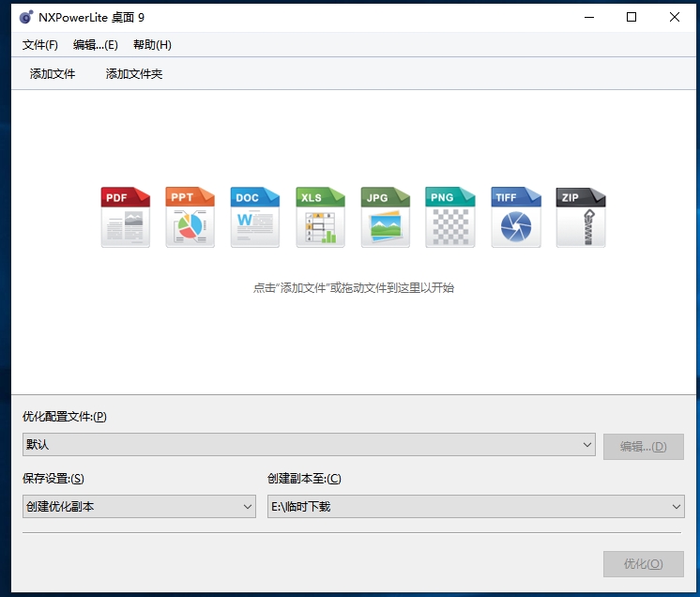The width and height of the screenshot is (700, 597).
Task: Click the PNG file type icon
Action: [450, 217]
